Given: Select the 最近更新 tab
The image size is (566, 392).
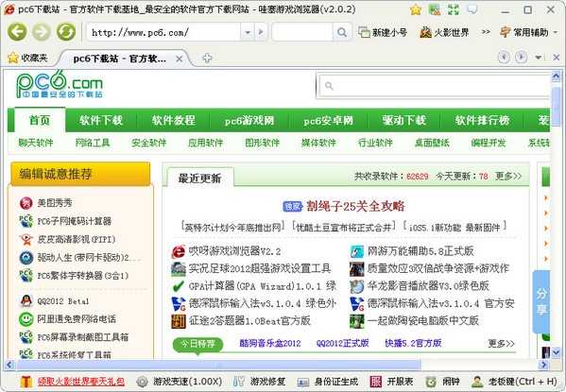Looking at the screenshot, I should click(x=200, y=178).
